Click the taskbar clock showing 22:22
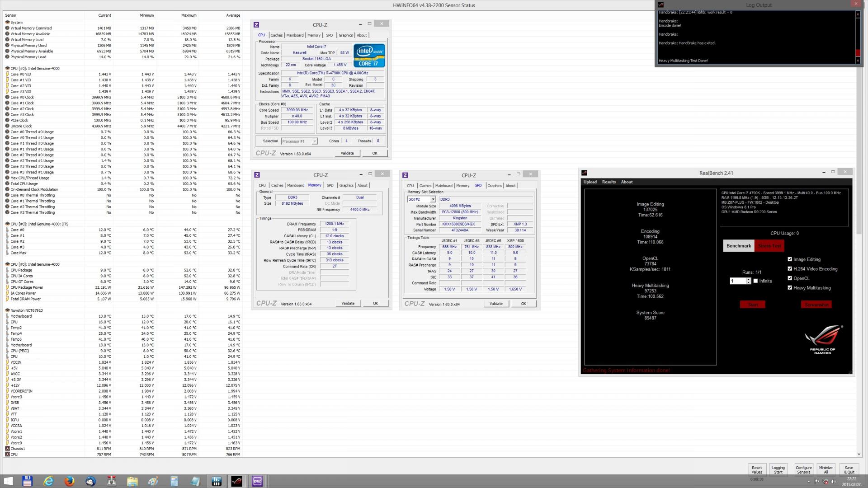 point(852,482)
